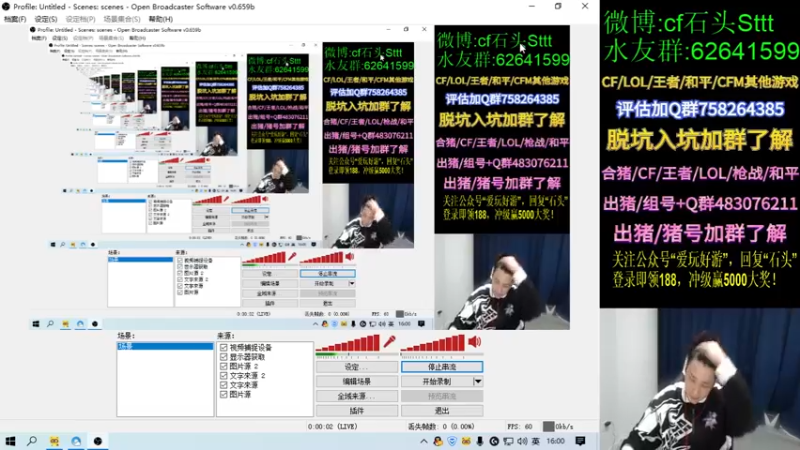
Task: Toggle the 文字来源 source checkbox
Action: [x=223, y=385]
